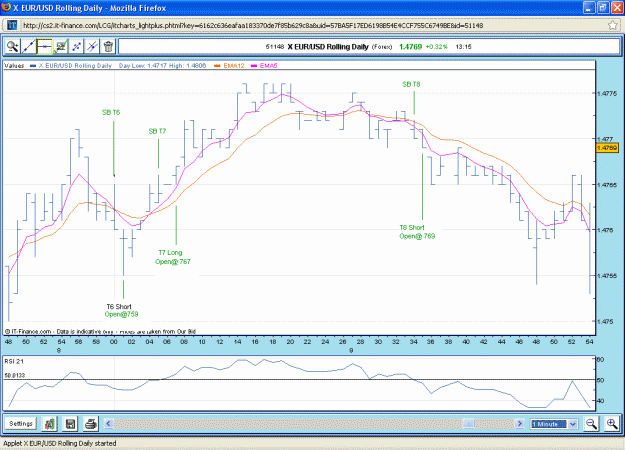
Task: Click the T6 Short annotation text
Action: click(x=119, y=307)
